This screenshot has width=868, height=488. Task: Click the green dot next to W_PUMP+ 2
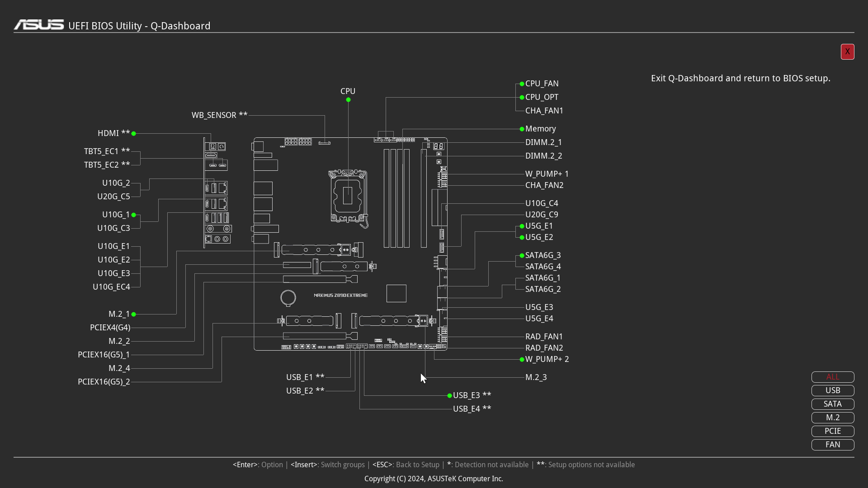pos(522,359)
